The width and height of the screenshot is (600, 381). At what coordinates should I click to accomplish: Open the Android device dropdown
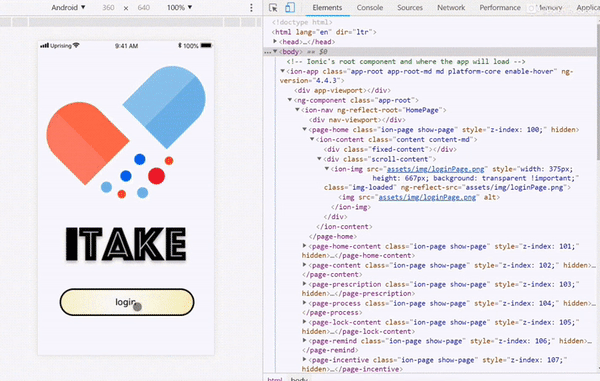(x=68, y=8)
